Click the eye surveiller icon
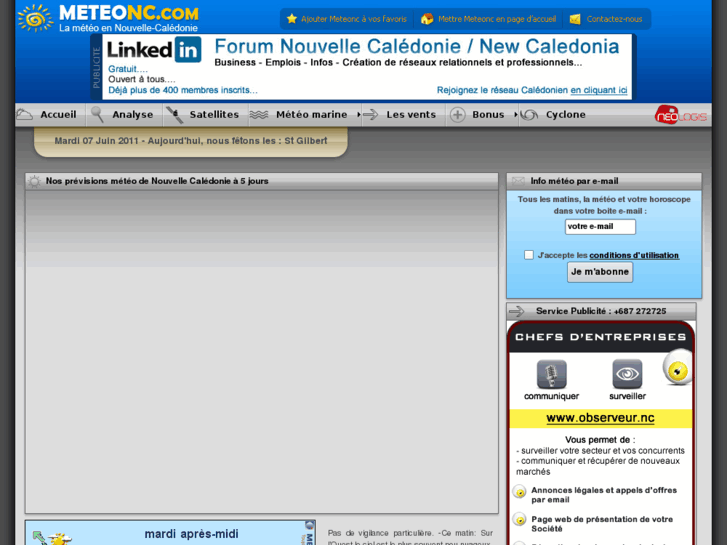This screenshot has width=727, height=545. click(x=627, y=374)
